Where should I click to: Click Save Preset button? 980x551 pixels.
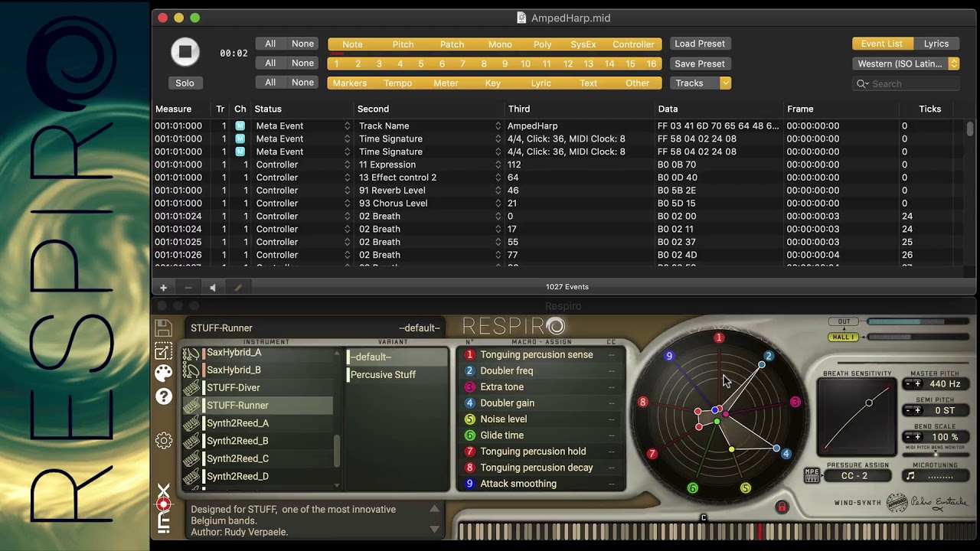tap(700, 64)
